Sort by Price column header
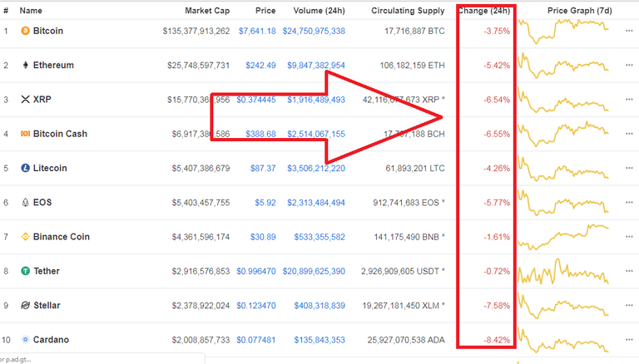This screenshot has height=364, width=639. 265,11
